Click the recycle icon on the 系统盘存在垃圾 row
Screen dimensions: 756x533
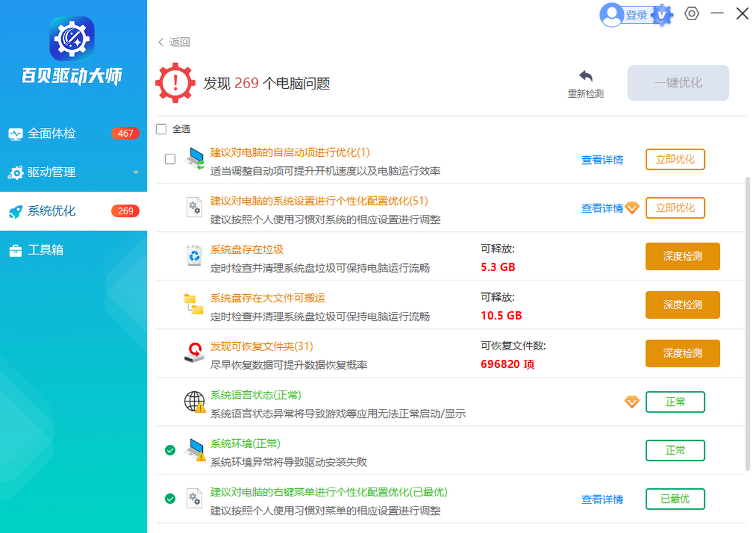pos(194,256)
